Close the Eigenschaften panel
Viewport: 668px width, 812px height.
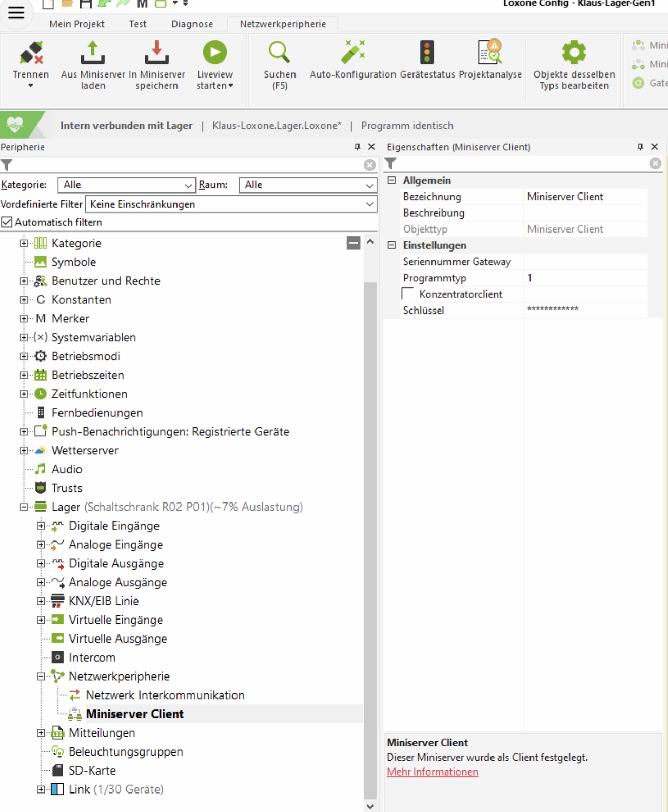[x=655, y=147]
